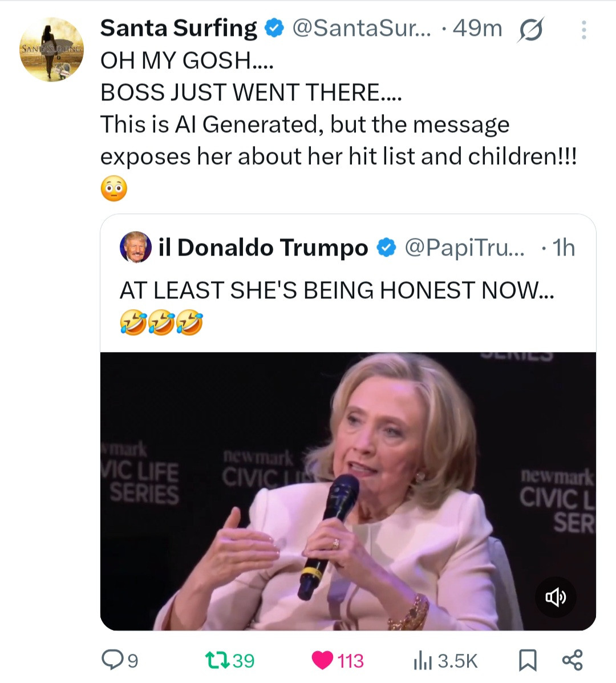Open the three-dot more options menu
616x683 pixels.
(x=583, y=30)
